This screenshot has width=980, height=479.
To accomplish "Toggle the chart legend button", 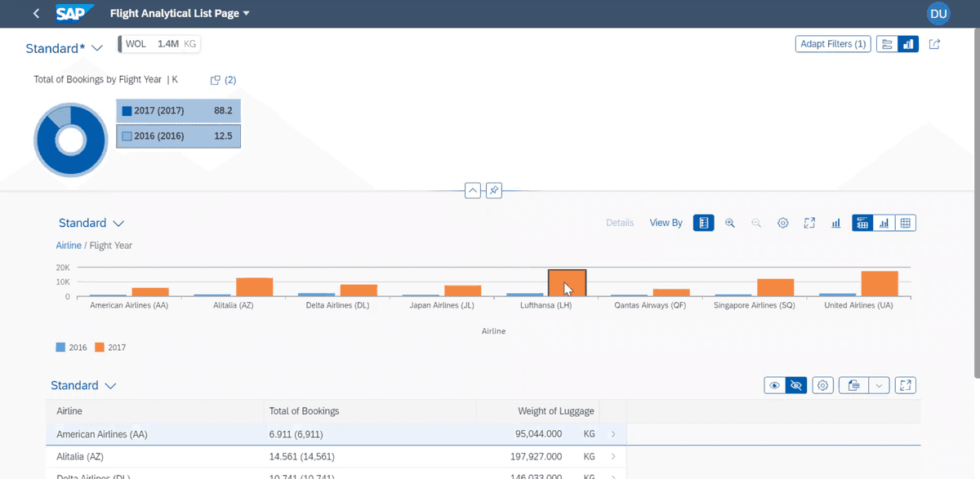I will click(x=703, y=223).
